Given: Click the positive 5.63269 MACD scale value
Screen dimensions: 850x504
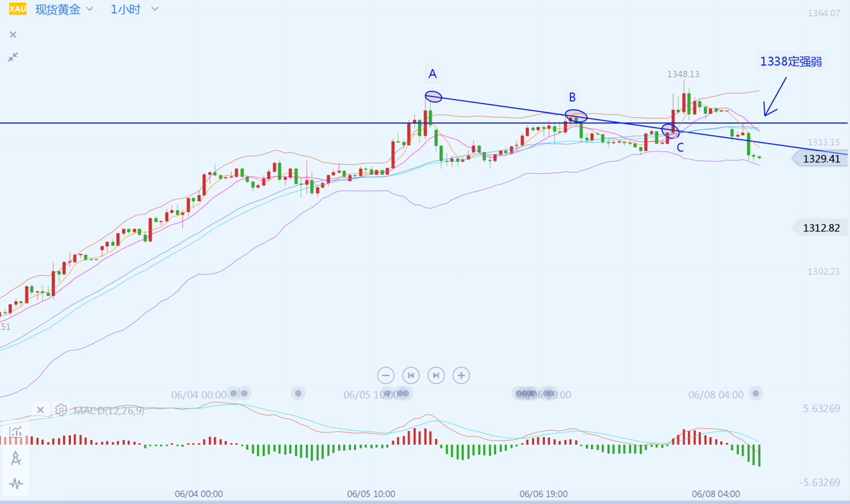Looking at the screenshot, I should pyautogui.click(x=821, y=408).
